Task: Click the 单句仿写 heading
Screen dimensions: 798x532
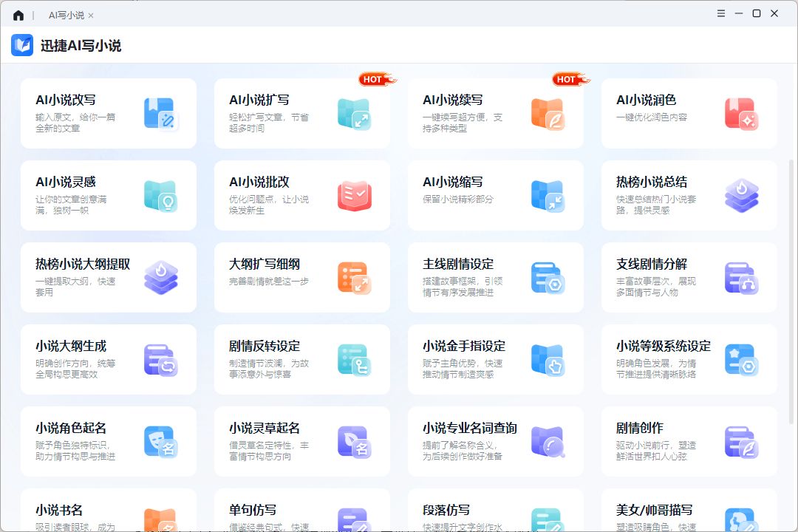Action: 253,510
